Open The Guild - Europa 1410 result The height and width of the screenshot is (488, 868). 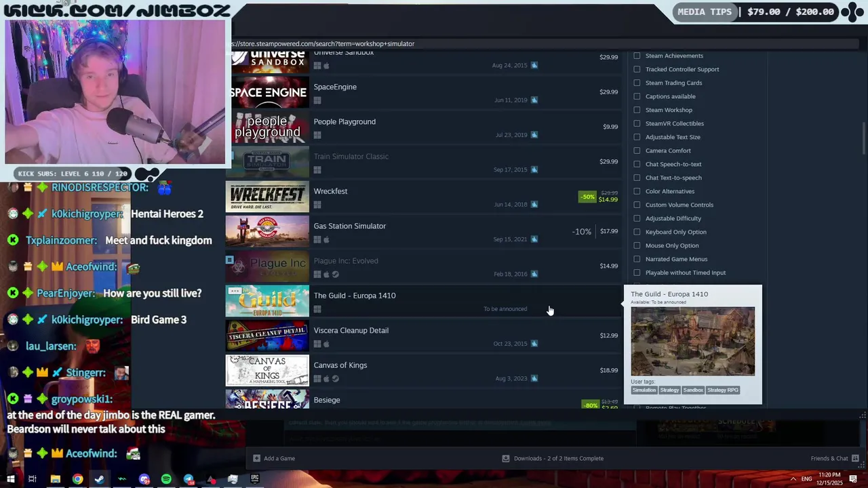[x=424, y=301]
